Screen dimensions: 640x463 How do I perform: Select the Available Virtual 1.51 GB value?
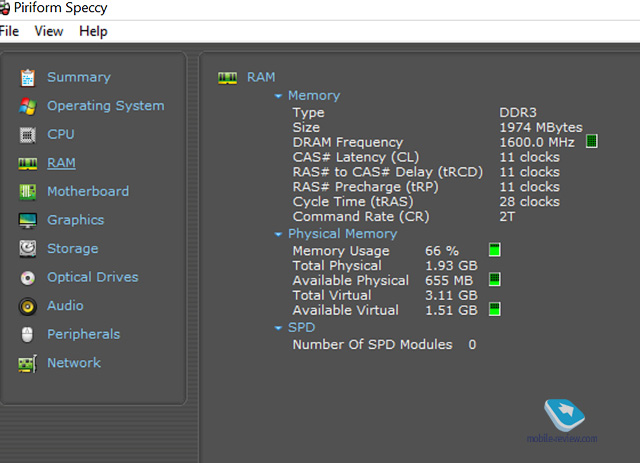pyautogui.click(x=451, y=310)
